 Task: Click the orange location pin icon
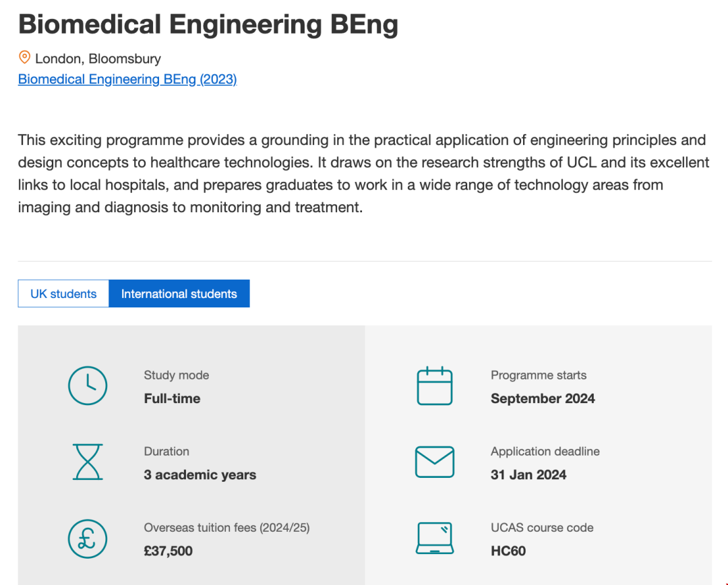point(24,57)
